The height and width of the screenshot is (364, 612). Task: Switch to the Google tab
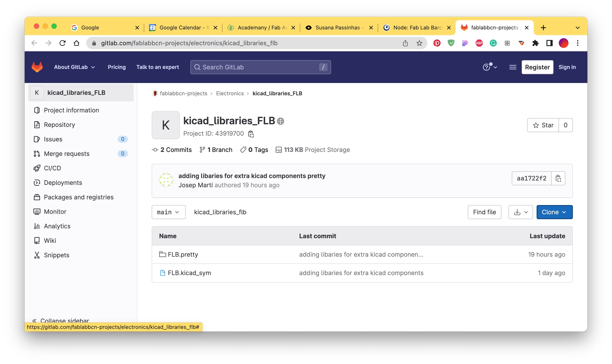tap(104, 28)
